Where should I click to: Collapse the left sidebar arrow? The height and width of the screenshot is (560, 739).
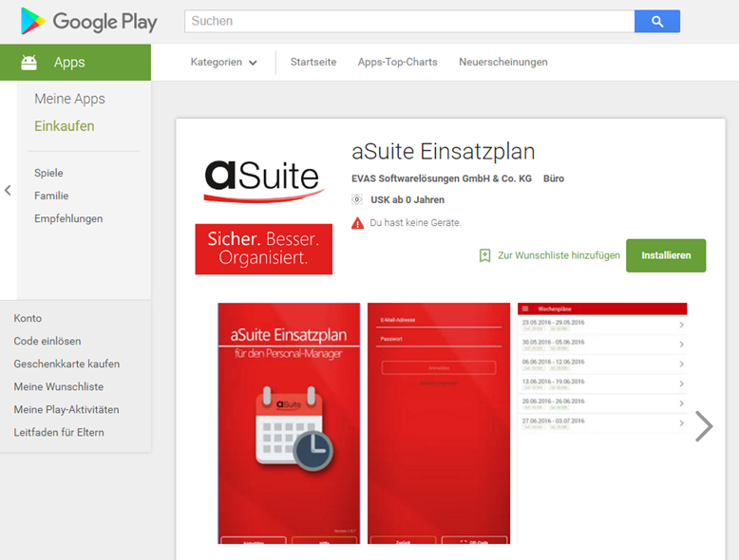tap(8, 191)
